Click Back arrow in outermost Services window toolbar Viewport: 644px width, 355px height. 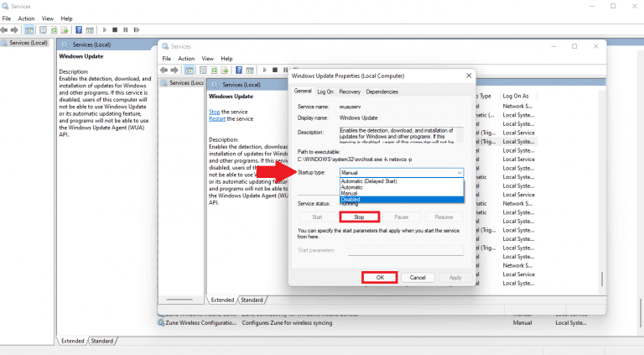click(x=5, y=29)
